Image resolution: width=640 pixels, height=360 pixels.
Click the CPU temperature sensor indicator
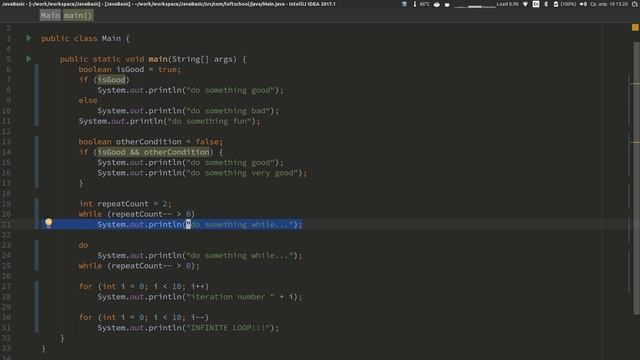coord(422,4)
